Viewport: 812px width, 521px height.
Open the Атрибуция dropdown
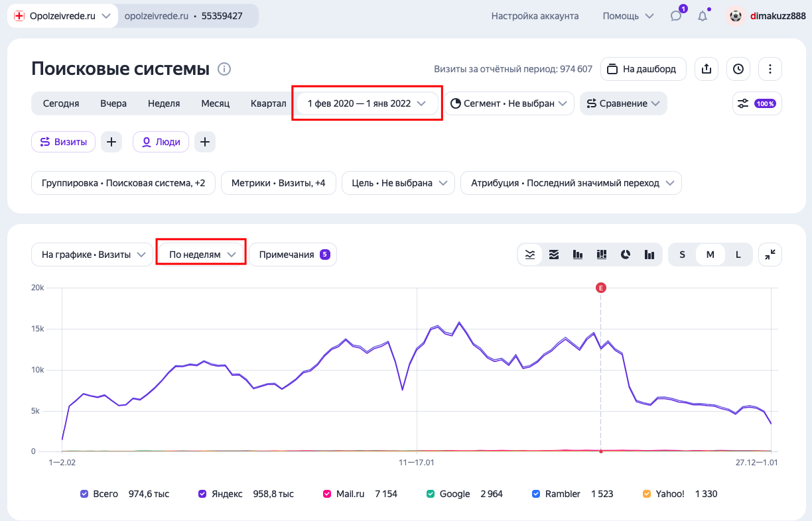click(571, 183)
